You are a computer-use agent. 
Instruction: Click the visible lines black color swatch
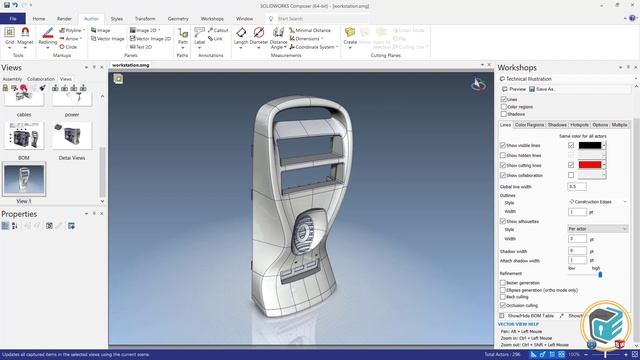pos(590,145)
